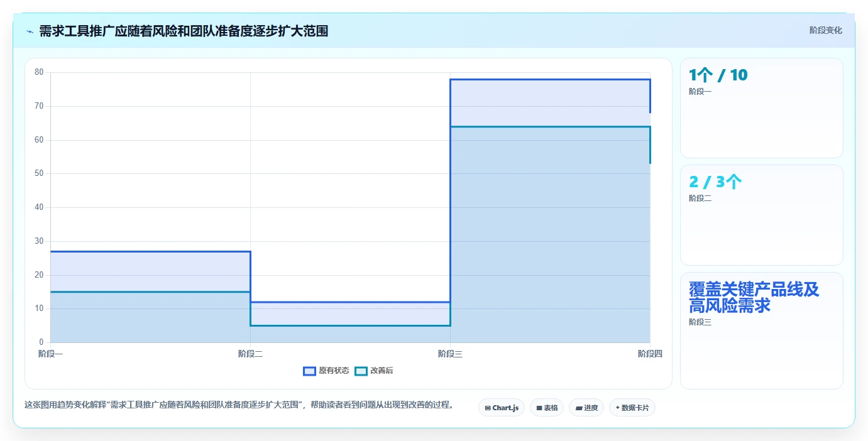Image resolution: width=868 pixels, height=441 pixels.
Task: Open the 覆盖关键产品线及高风险需求 card
Action: click(762, 331)
